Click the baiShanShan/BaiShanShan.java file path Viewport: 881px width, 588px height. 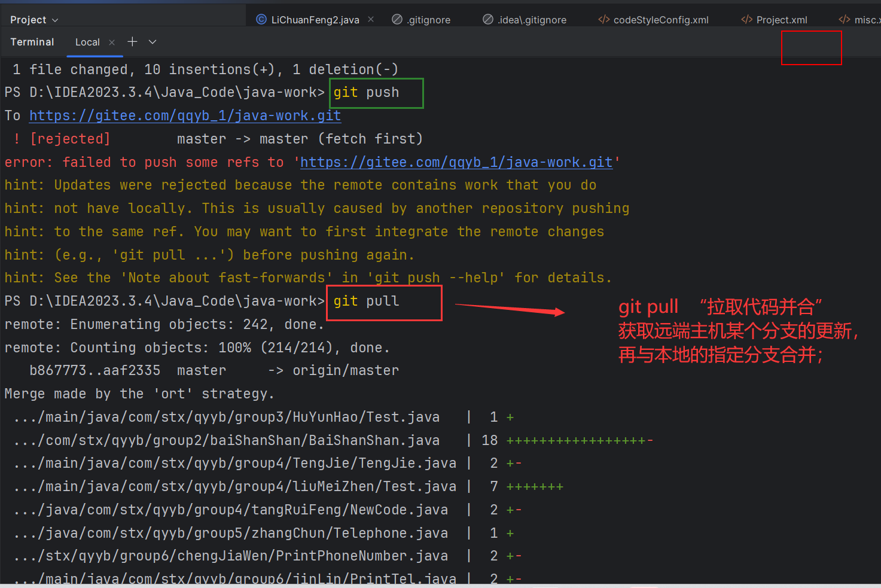(227, 440)
